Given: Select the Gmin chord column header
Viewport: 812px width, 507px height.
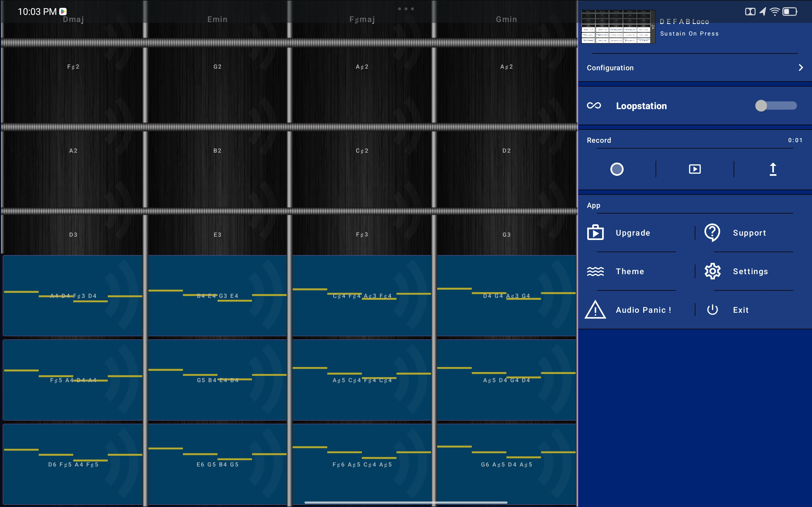Looking at the screenshot, I should [x=506, y=20].
